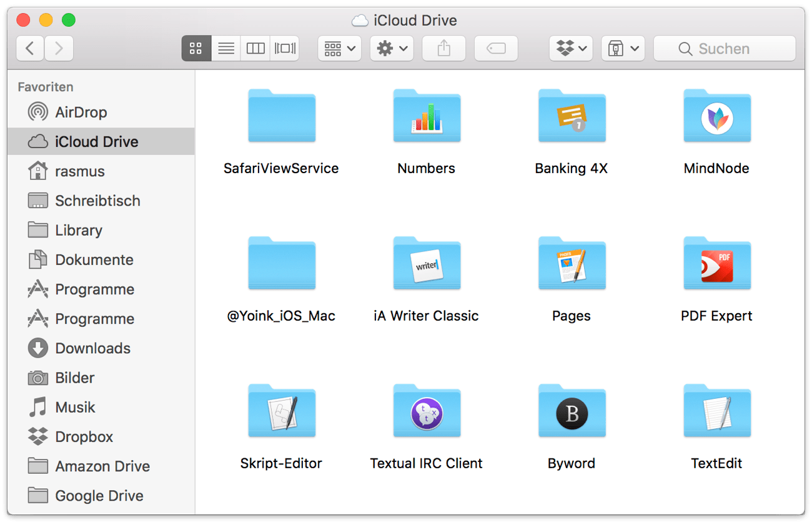
Task: Switch to Cover Flow view
Action: (285, 48)
